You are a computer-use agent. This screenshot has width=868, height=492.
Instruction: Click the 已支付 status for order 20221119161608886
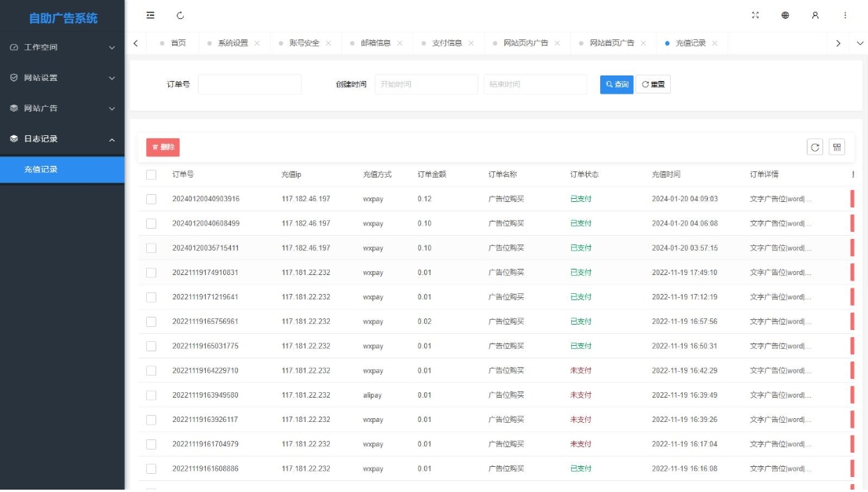580,468
